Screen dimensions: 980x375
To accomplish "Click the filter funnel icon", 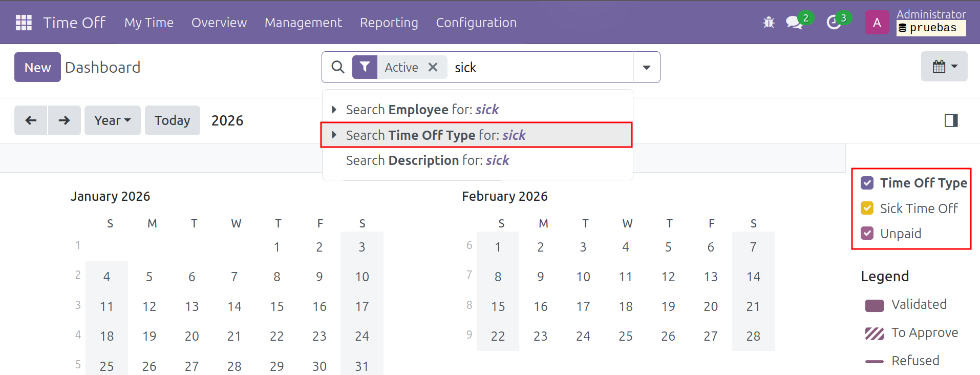I will pos(365,67).
